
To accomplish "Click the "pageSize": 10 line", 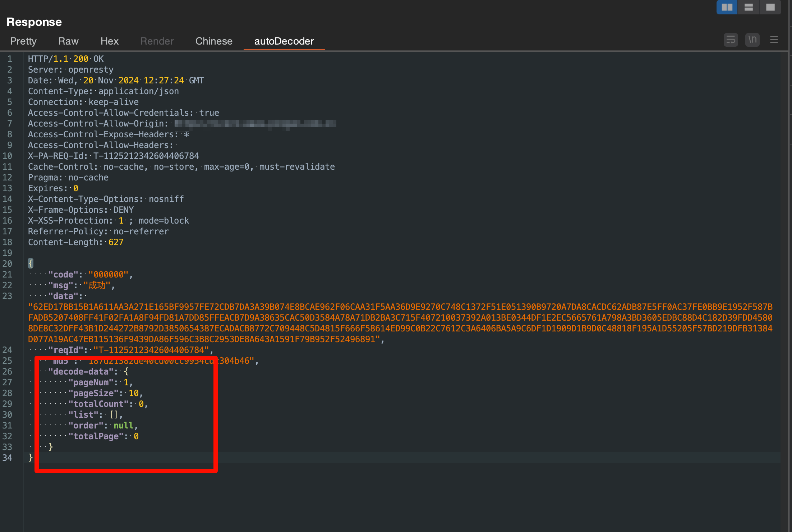I will 106,393.
